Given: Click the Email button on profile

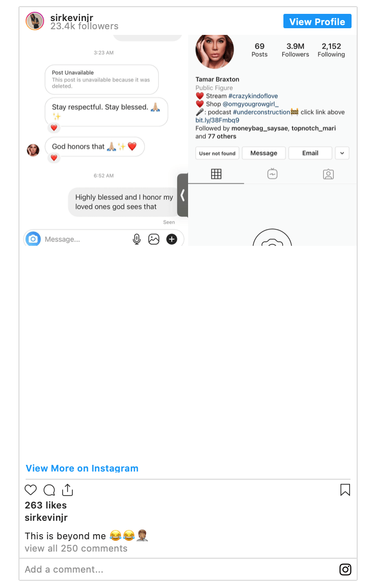Looking at the screenshot, I should tap(311, 153).
